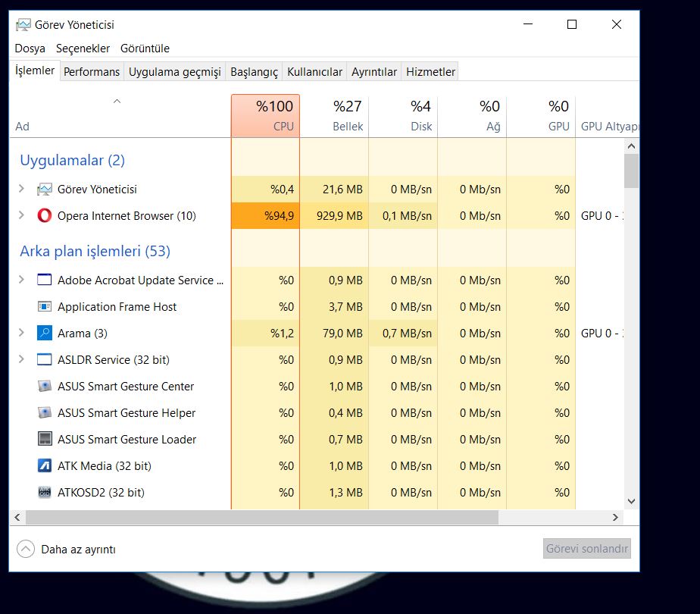
Task: Open the Görüntüle menu
Action: click(x=145, y=49)
